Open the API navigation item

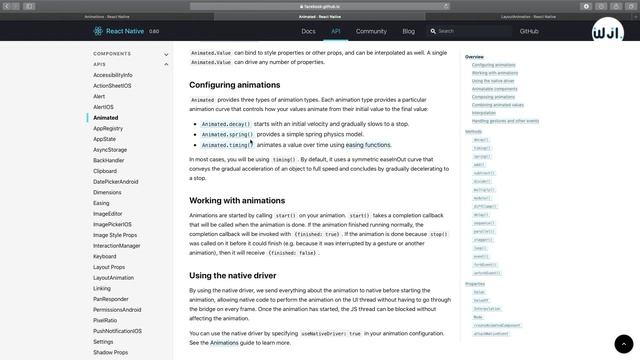click(x=336, y=31)
